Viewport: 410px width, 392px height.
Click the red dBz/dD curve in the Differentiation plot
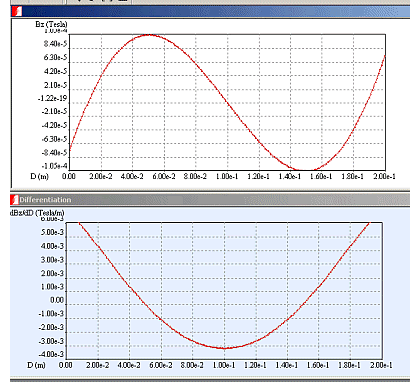(224, 348)
